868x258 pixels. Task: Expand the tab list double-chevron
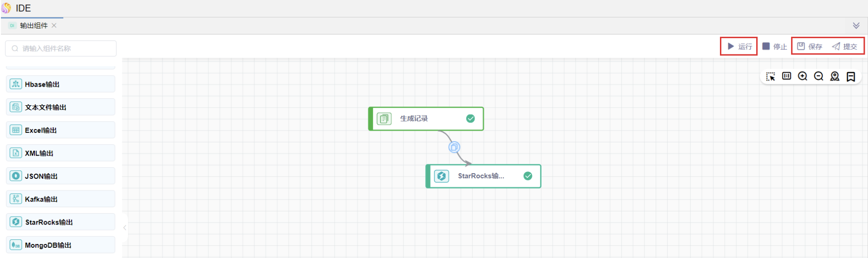[x=856, y=26]
